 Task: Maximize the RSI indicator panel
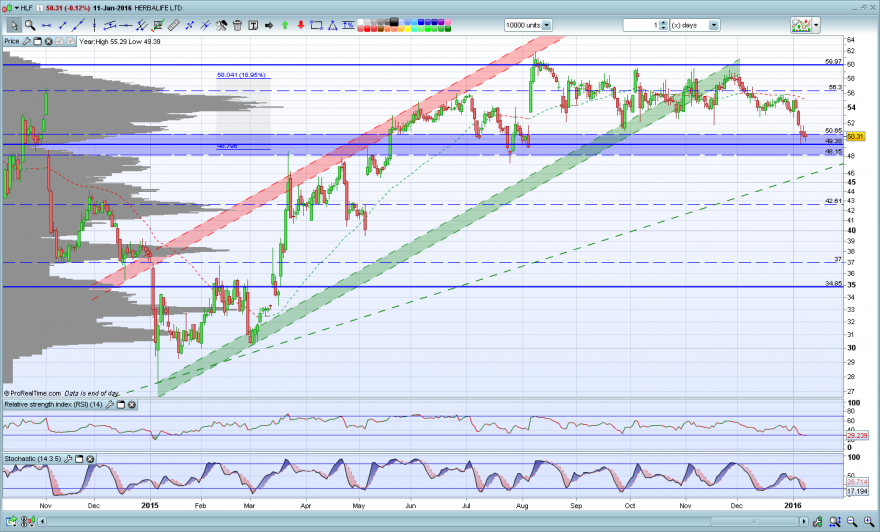pos(121,404)
